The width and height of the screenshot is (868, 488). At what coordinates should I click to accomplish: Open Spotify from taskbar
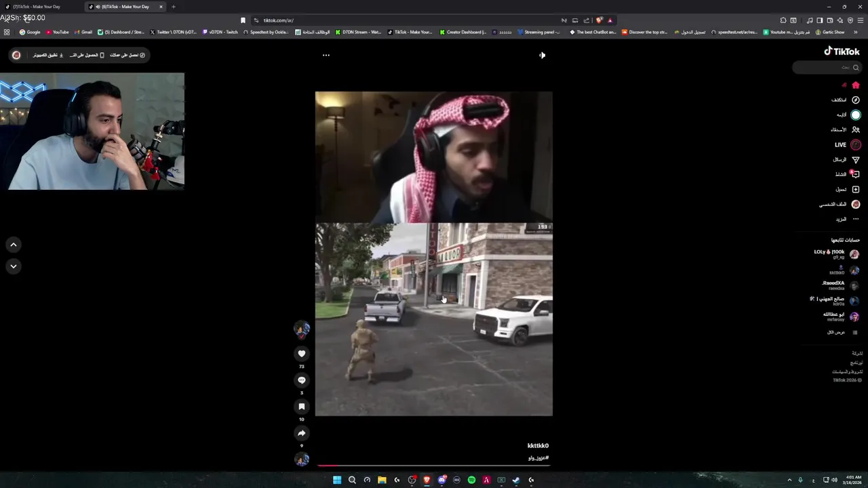471,480
